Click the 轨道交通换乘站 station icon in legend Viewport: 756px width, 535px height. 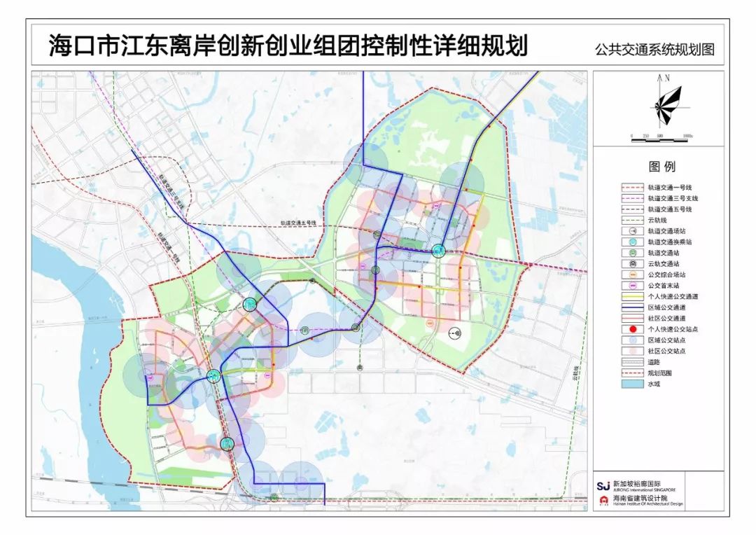632,241
